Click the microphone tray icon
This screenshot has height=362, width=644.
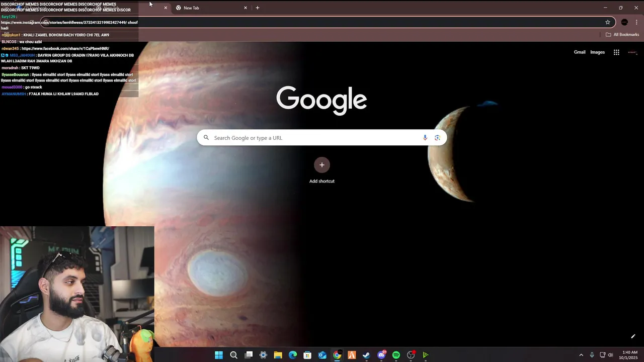click(592, 355)
